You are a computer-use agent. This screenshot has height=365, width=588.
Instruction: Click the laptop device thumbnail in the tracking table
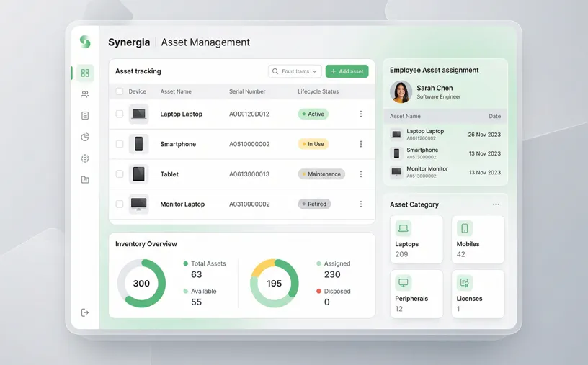click(139, 114)
